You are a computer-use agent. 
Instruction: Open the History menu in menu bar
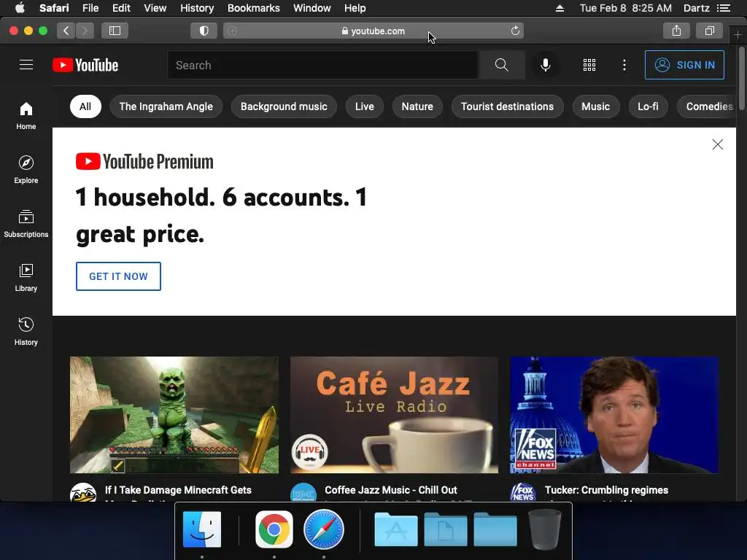(197, 8)
